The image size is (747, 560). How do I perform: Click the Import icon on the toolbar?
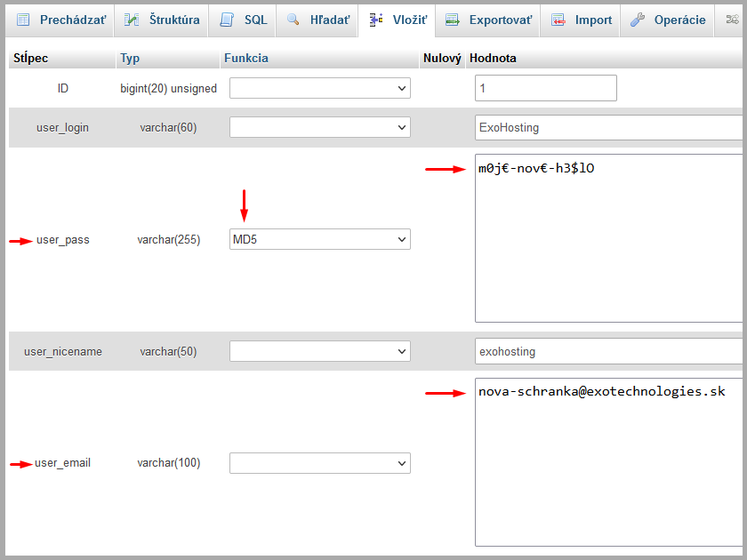(558, 20)
